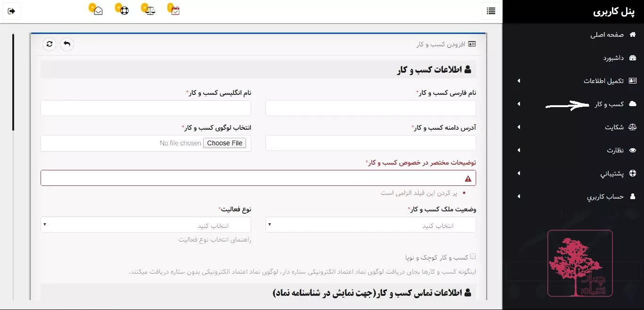Open the scales complaints icon in top bar

150,11
